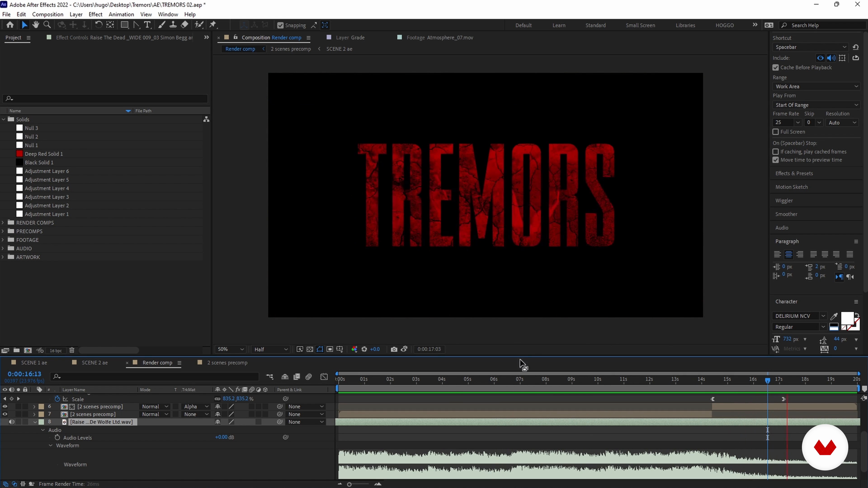Toggle the mask and shape path visibility
This screenshot has width=868, height=488.
320,349
